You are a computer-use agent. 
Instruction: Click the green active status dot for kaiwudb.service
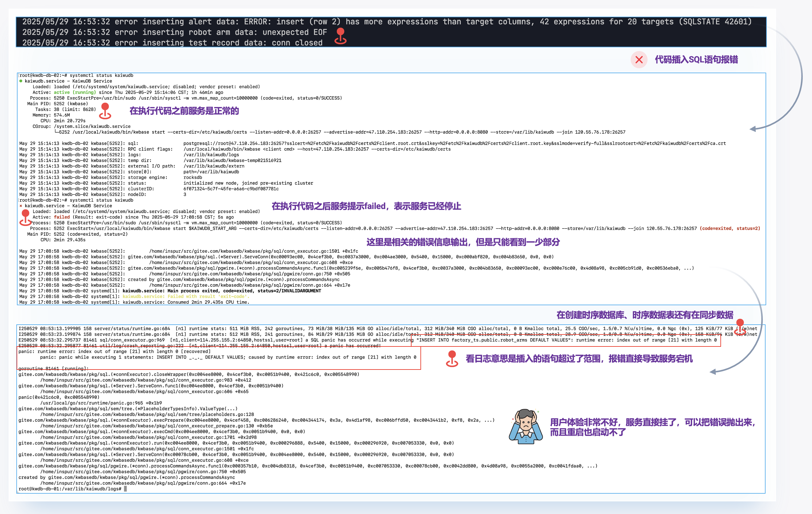click(x=21, y=81)
